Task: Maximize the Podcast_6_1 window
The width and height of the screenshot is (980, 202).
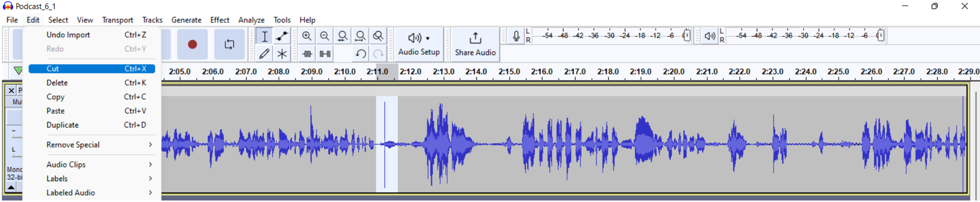Action: (934, 6)
